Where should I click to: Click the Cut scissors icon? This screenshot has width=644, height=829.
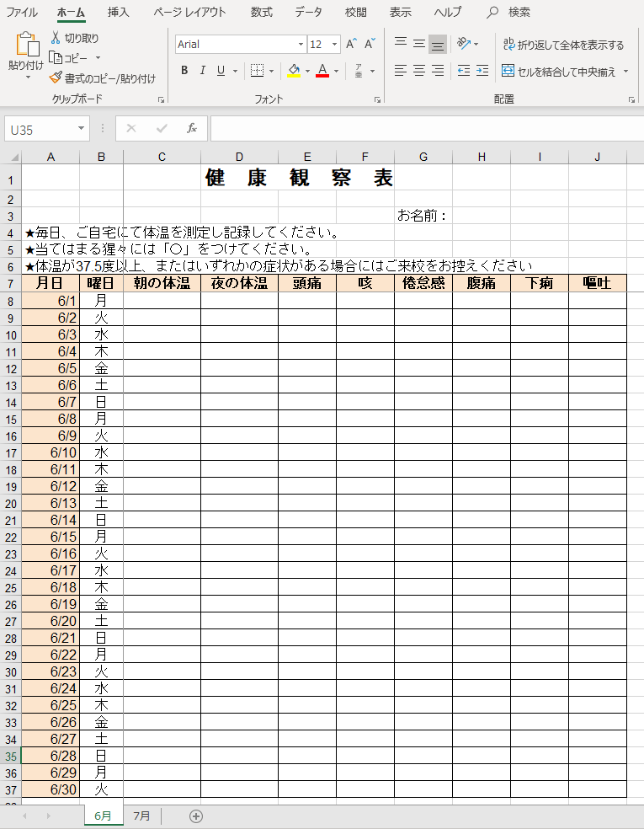[x=56, y=38]
